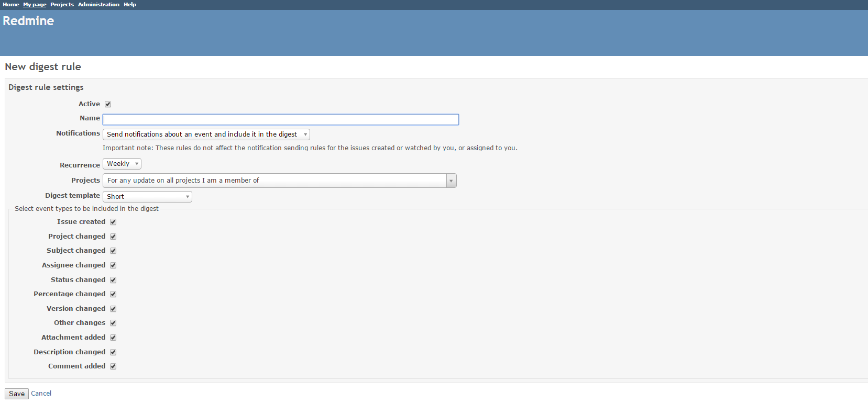The image size is (868, 404).
Task: Toggle the Description changed checkbox
Action: (x=113, y=352)
